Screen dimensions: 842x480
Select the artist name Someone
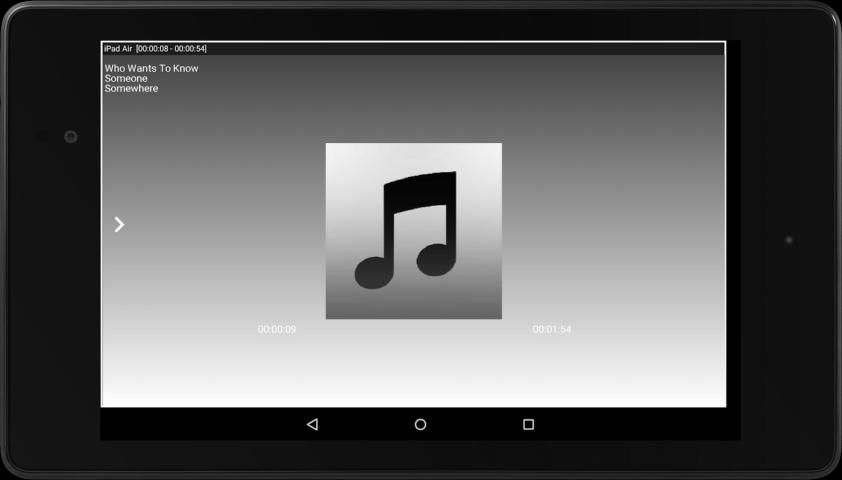[x=126, y=79]
